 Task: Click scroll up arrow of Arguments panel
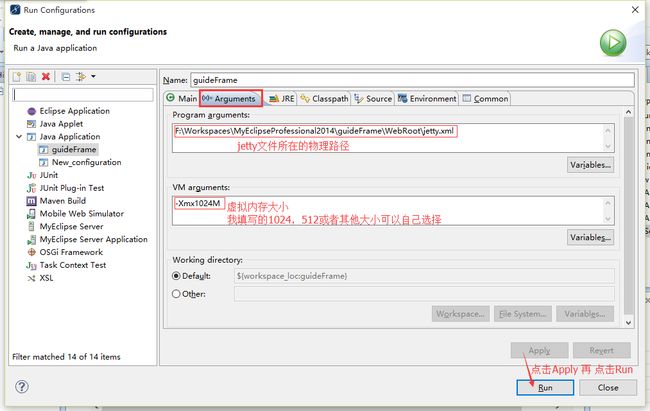click(628, 112)
